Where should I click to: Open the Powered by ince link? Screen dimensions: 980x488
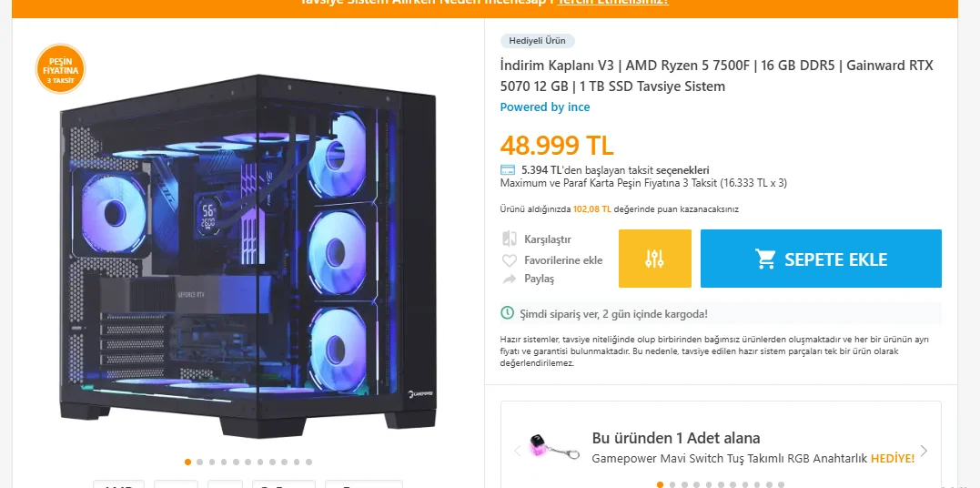[x=544, y=107]
